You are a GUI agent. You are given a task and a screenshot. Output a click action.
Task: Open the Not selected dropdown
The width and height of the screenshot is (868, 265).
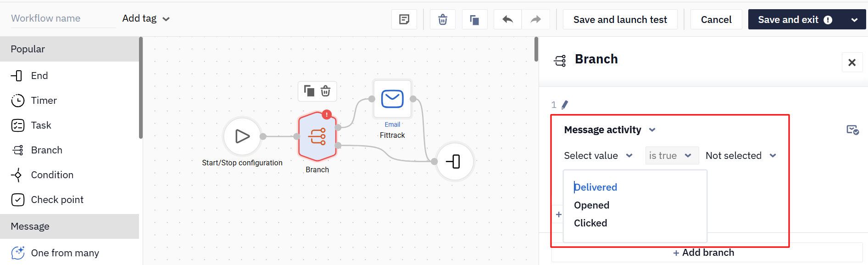click(741, 156)
